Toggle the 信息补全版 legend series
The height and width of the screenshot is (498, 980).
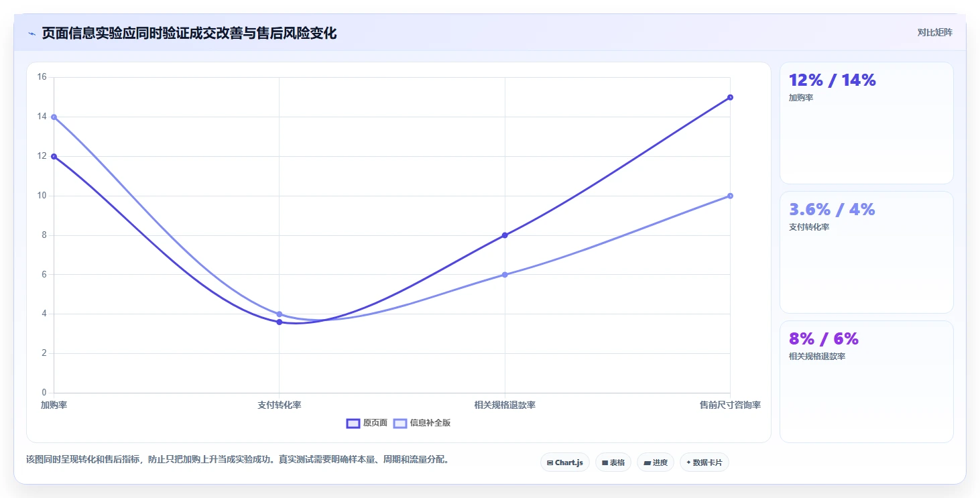pyautogui.click(x=422, y=423)
